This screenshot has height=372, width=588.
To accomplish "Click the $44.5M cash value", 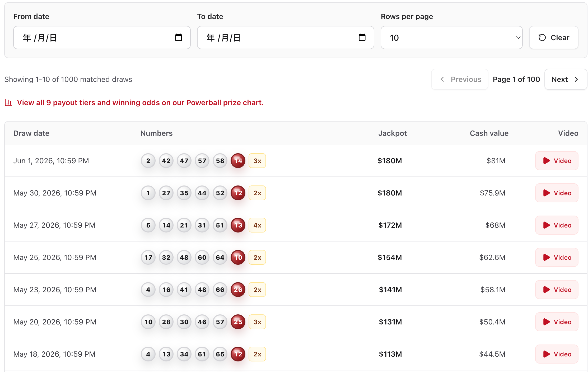I will pyautogui.click(x=492, y=354).
